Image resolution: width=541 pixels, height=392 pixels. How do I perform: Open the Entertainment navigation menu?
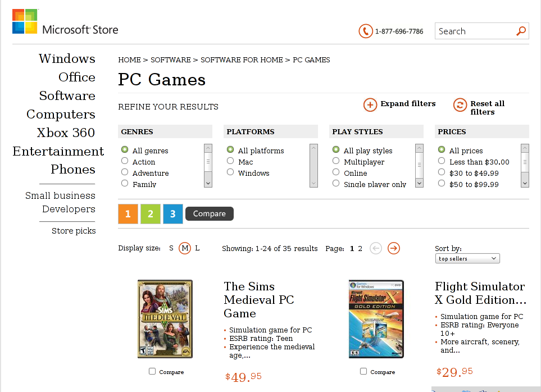58,151
